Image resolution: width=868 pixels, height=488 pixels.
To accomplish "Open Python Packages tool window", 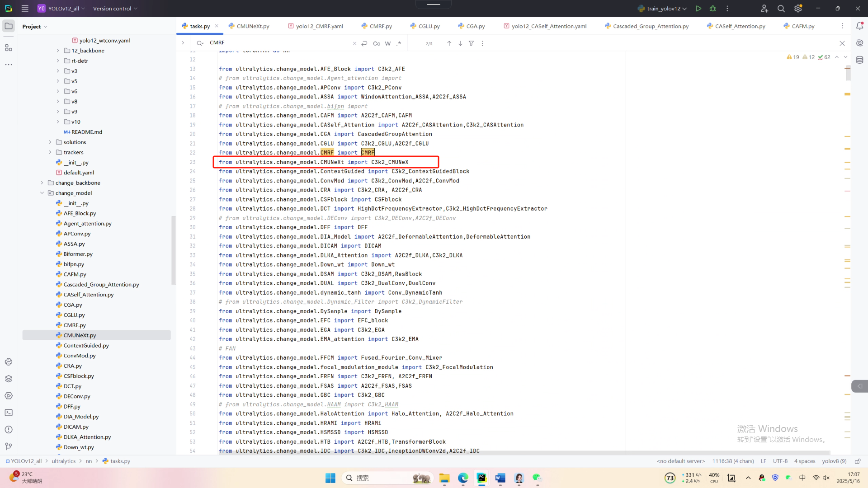I will pyautogui.click(x=9, y=379).
